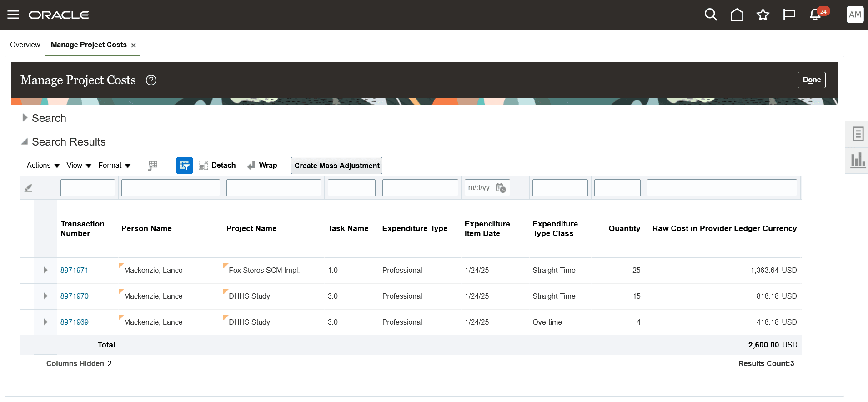This screenshot has width=868, height=402.
Task: Go to the Home icon
Action: click(737, 15)
